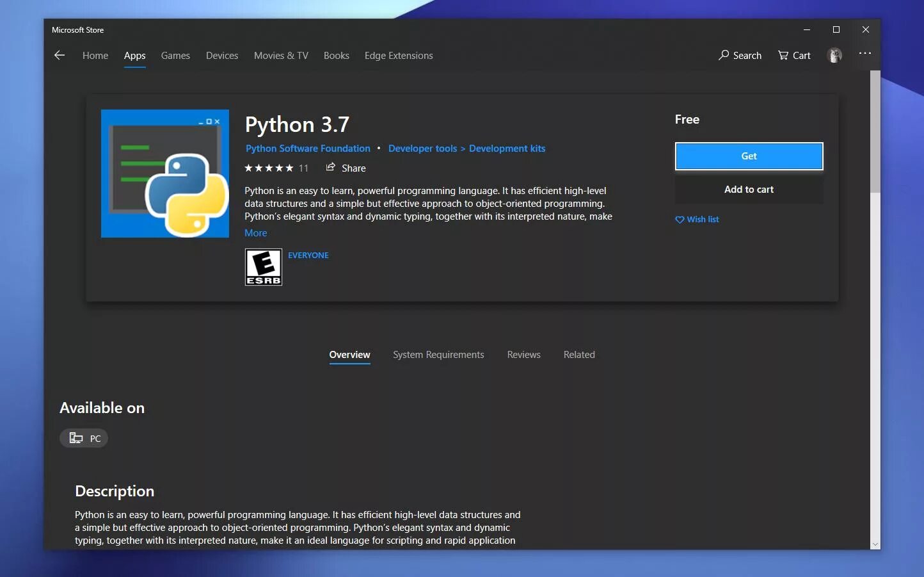This screenshot has width=924, height=577.
Task: Click the Python 3.7 title text
Action: point(297,124)
